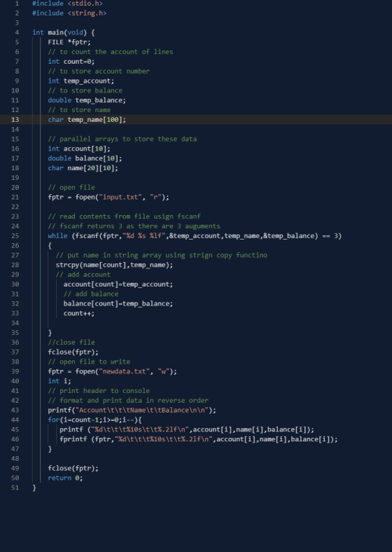Click 'balance[count]=temp_balance;' statement
The width and height of the screenshot is (392, 552).
coord(118,304)
